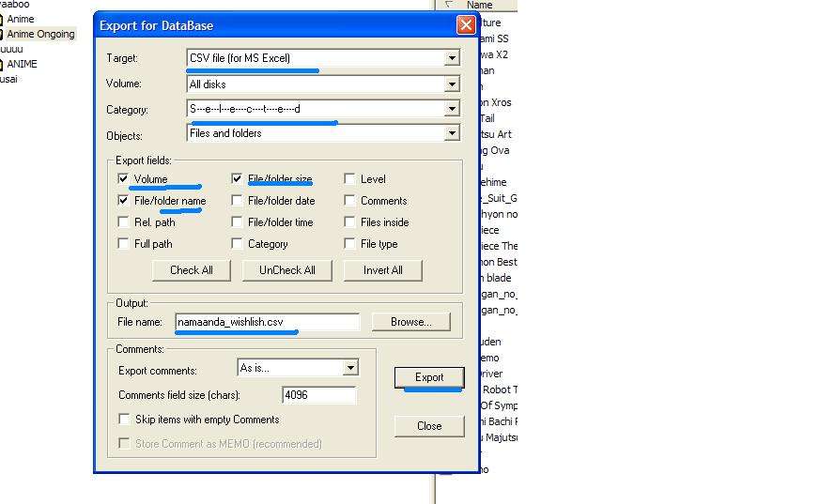Click the Check All button
The height and width of the screenshot is (504, 835).
coord(192,270)
